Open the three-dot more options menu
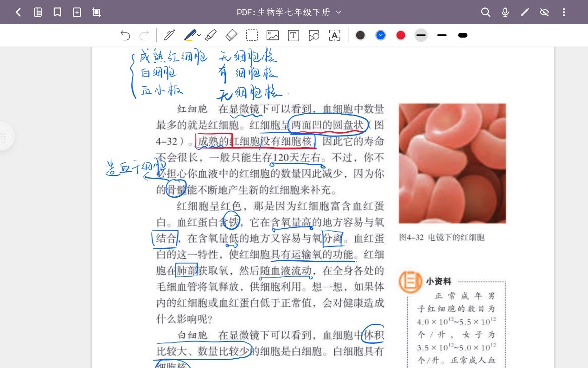Screen dimensions: 588x368 564,13
